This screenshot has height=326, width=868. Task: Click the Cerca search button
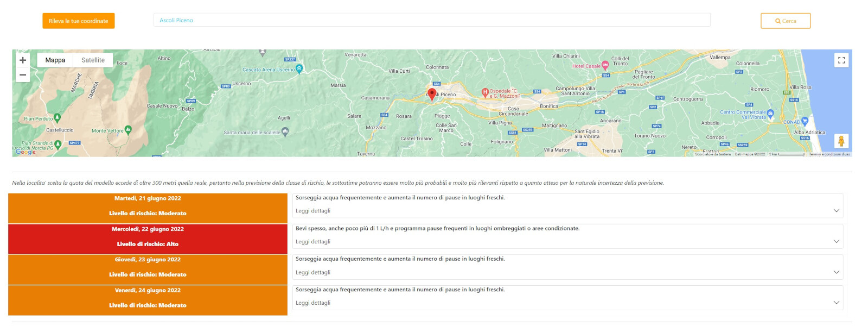(785, 21)
